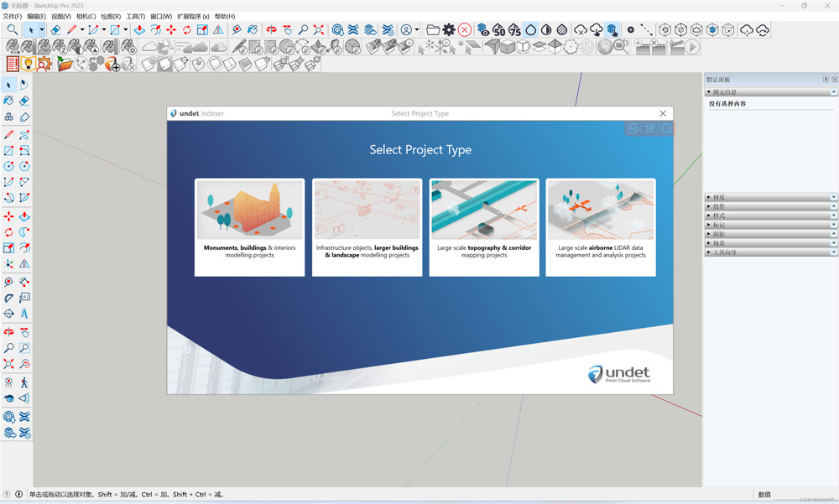Open the Line tool dropdown arrow
The width and height of the screenshot is (839, 504).
pyautogui.click(x=82, y=30)
